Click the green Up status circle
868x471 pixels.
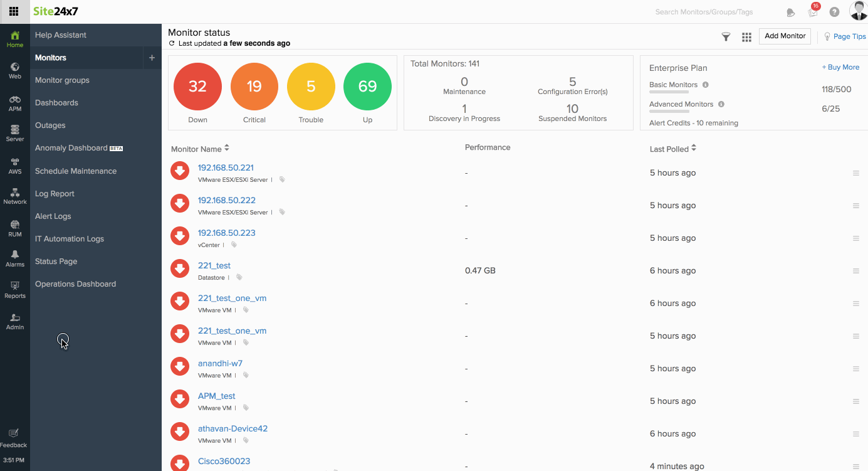pyautogui.click(x=367, y=87)
